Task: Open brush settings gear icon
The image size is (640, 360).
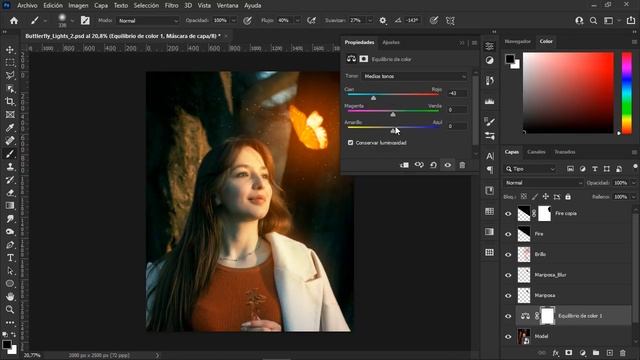Action: pos(382,20)
